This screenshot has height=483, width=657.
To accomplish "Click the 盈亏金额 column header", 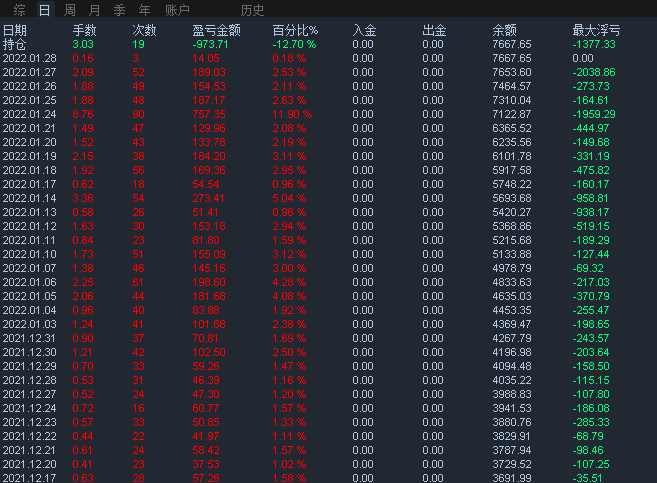I will coord(217,30).
